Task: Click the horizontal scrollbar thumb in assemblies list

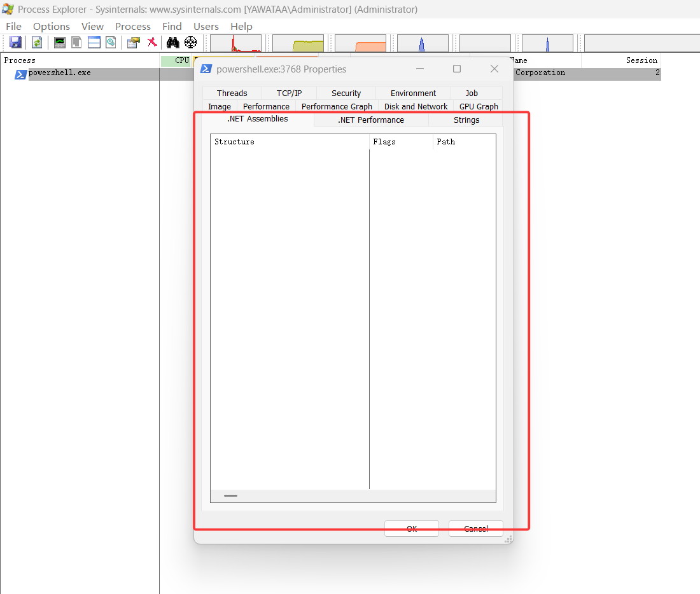Action: (230, 496)
